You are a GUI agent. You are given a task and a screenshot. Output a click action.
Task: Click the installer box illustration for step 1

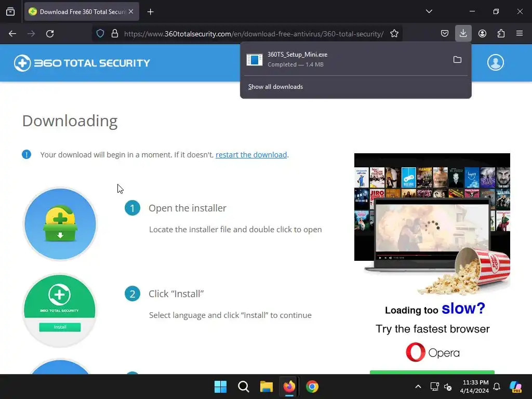60,224
